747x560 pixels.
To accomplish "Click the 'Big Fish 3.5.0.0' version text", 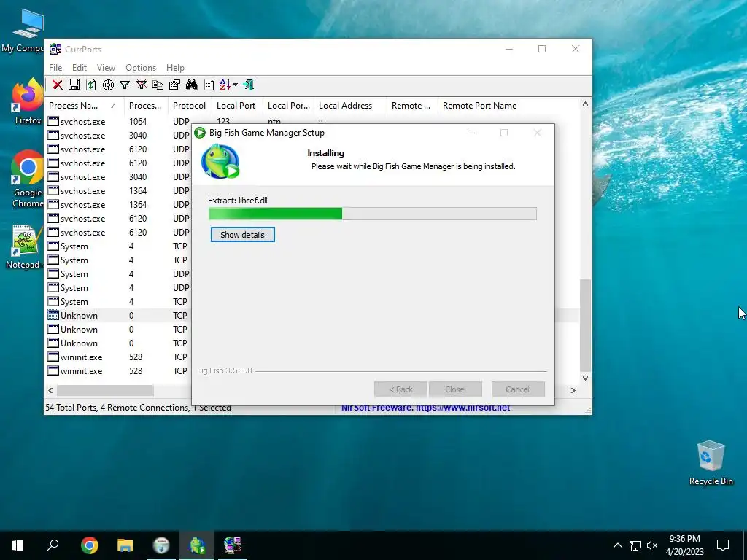I will click(225, 370).
